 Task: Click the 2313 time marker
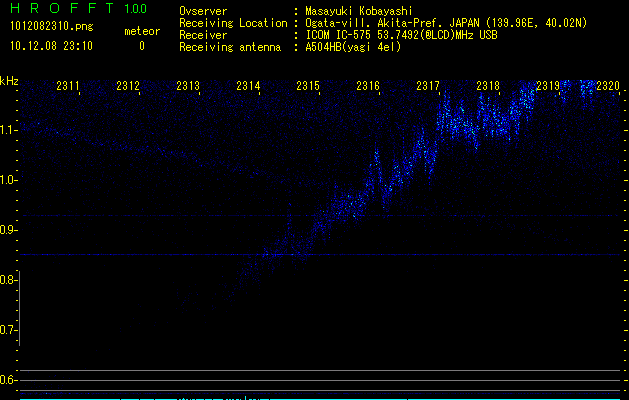(188, 85)
